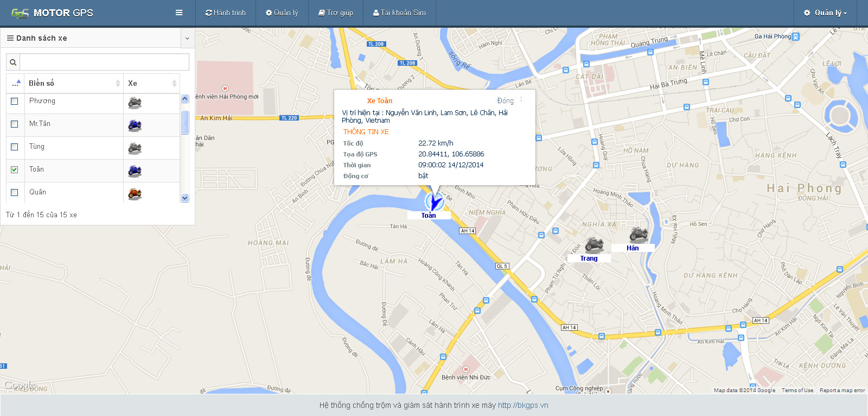This screenshot has height=416, width=868.
Task: Sort by the Xe column header
Action: pos(151,83)
